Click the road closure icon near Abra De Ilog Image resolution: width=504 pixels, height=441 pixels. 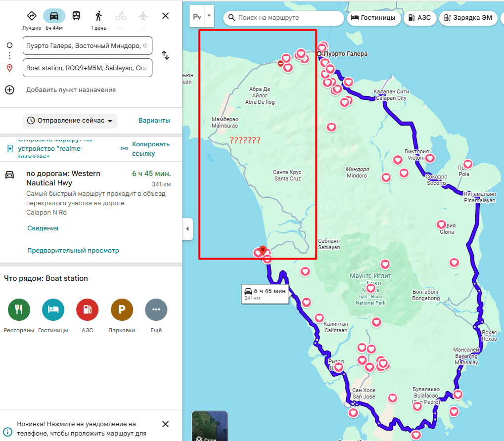pyautogui.click(x=280, y=64)
